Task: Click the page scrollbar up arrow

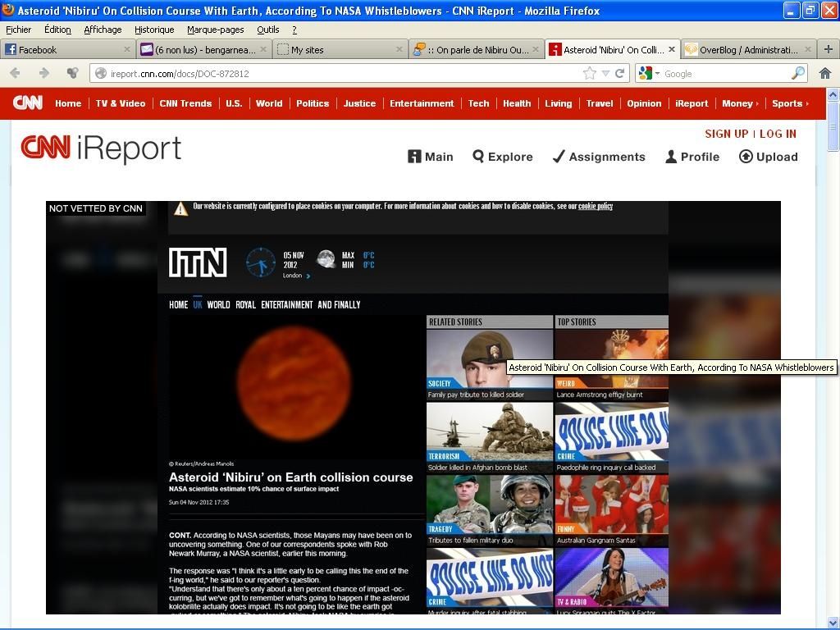Action: point(833,95)
